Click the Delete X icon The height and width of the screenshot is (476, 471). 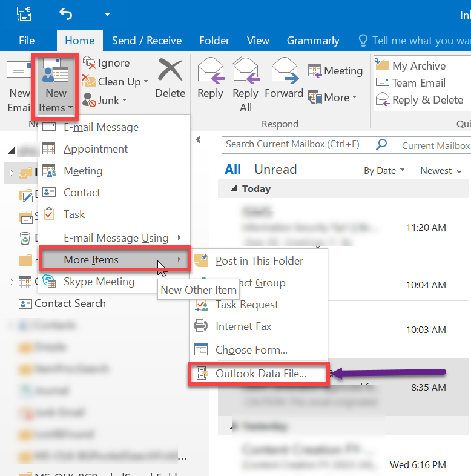coord(170,70)
